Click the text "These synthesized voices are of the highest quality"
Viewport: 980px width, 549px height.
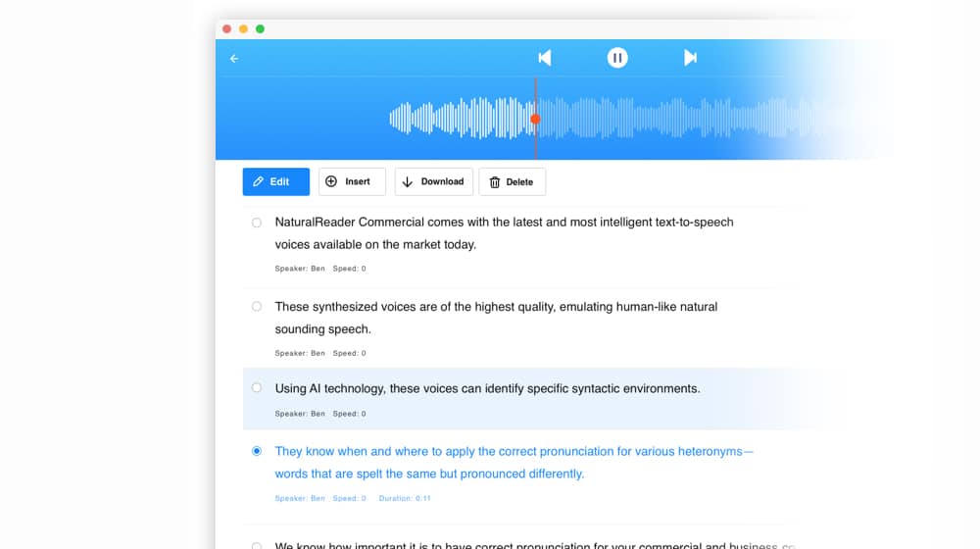tap(415, 307)
